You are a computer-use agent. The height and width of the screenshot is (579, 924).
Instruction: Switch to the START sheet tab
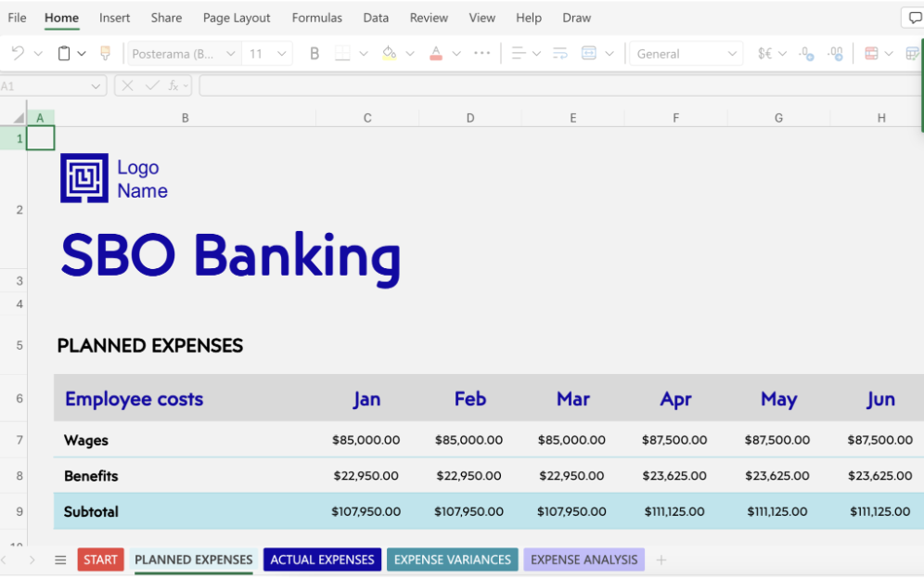100,560
